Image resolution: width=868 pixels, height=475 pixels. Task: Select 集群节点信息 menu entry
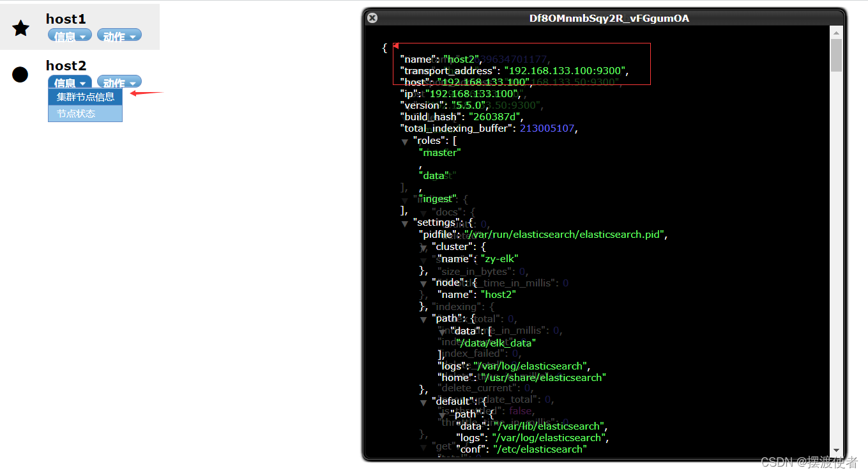pos(86,97)
